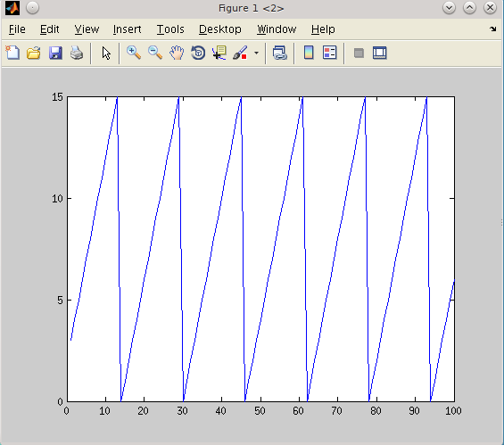Click the Link Plot icon
The image size is (504, 445).
(279, 53)
